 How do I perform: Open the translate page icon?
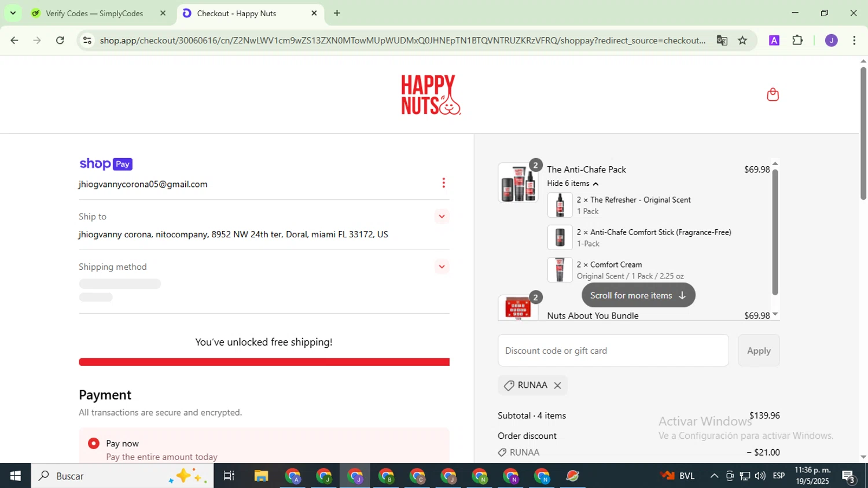722,41
